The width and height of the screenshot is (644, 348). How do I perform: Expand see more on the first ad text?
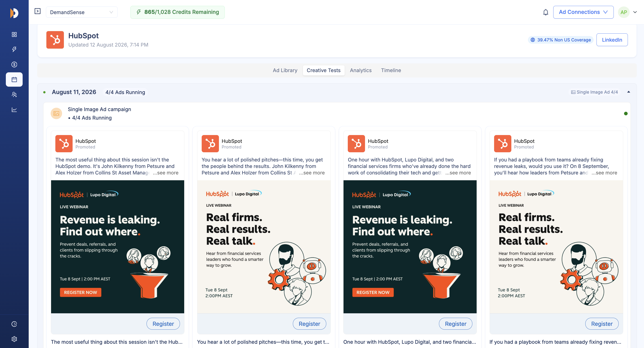pos(166,173)
